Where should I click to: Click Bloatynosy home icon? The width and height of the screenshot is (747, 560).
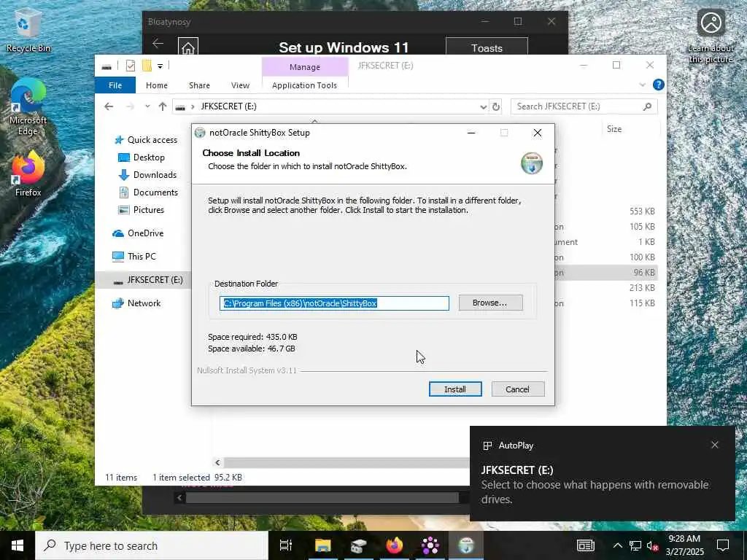[x=188, y=47]
